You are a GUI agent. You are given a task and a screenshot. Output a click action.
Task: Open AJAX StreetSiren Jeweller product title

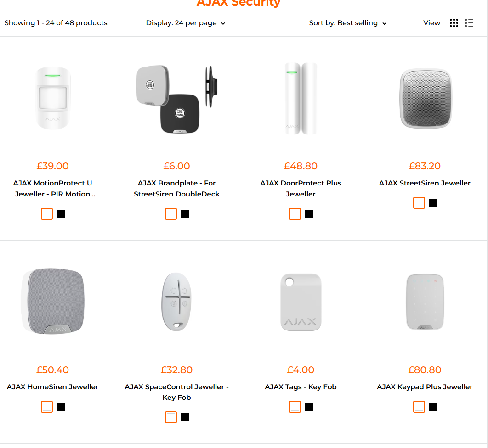coord(425,183)
